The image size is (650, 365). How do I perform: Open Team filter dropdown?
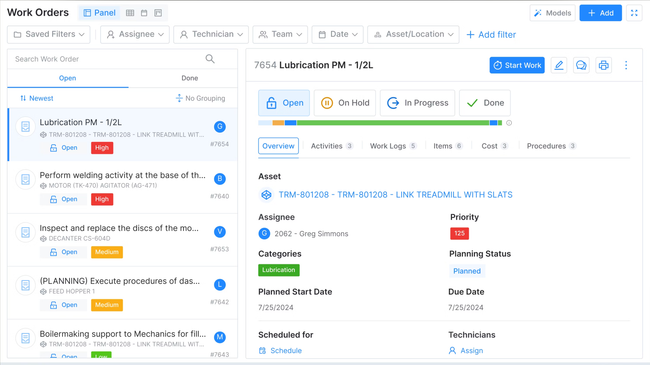coord(280,34)
